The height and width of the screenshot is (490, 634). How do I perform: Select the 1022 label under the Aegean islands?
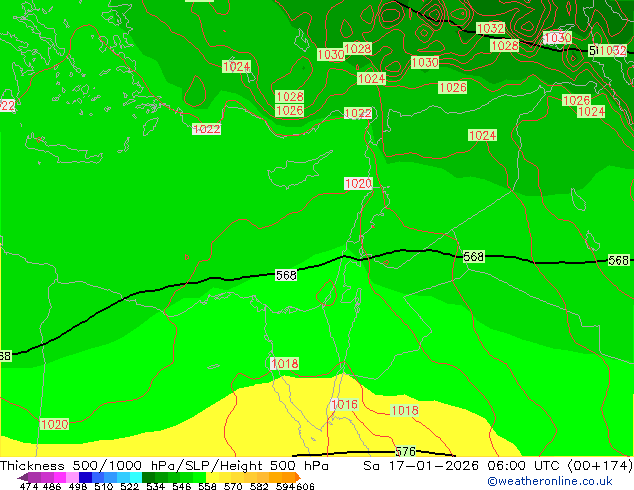pos(206,129)
